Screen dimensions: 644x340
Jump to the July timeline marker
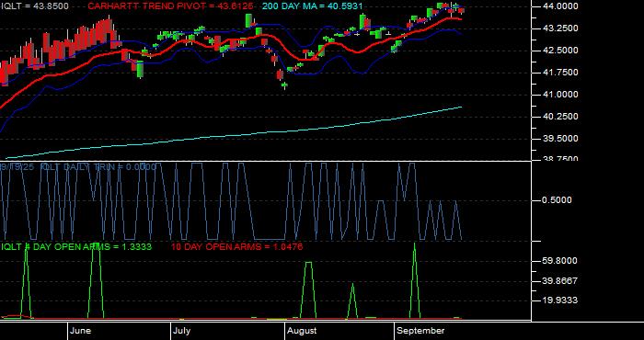[181, 331]
